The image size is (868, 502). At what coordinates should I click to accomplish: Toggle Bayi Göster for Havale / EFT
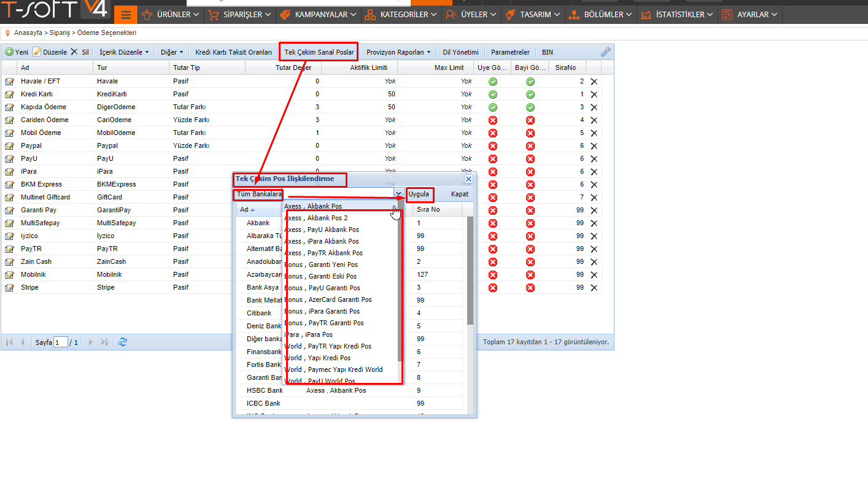pos(530,81)
